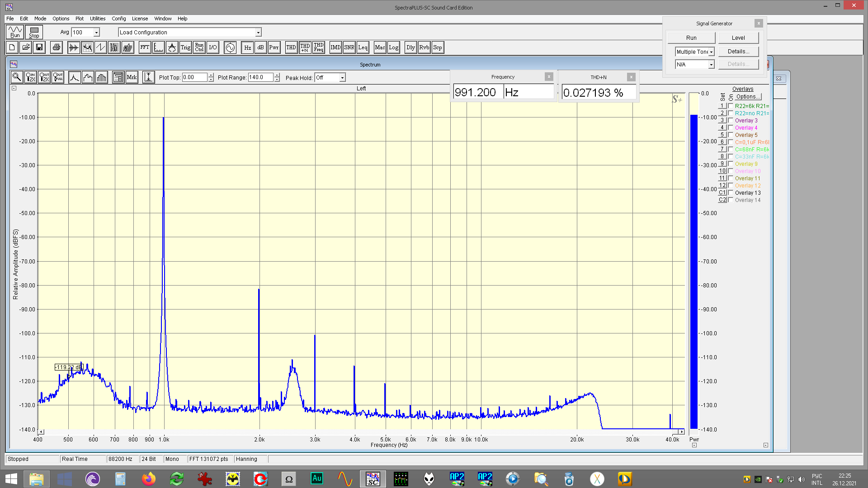Open the Multiple Tone waveform dropdown
868x488 pixels.
point(711,52)
